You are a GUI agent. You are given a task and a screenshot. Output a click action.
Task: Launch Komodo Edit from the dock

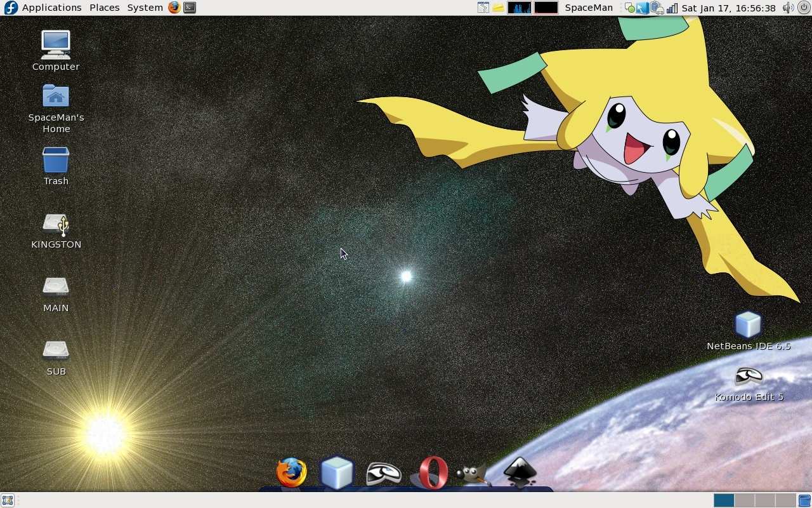click(x=383, y=473)
